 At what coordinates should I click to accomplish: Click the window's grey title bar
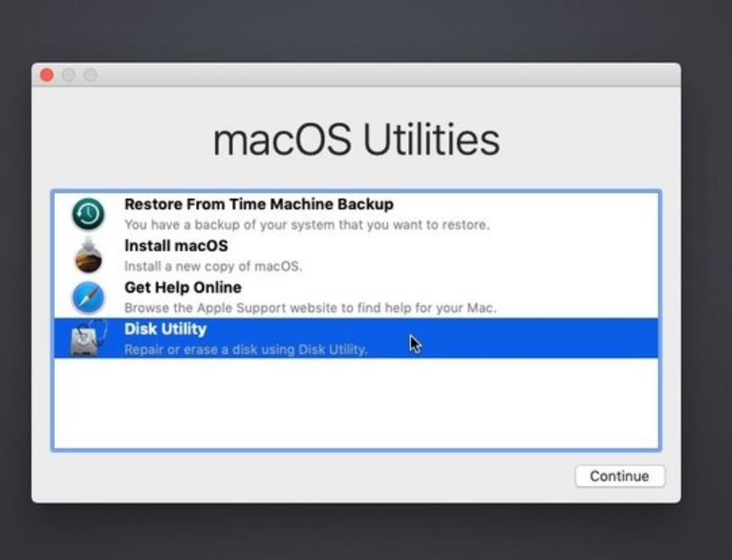[387, 75]
